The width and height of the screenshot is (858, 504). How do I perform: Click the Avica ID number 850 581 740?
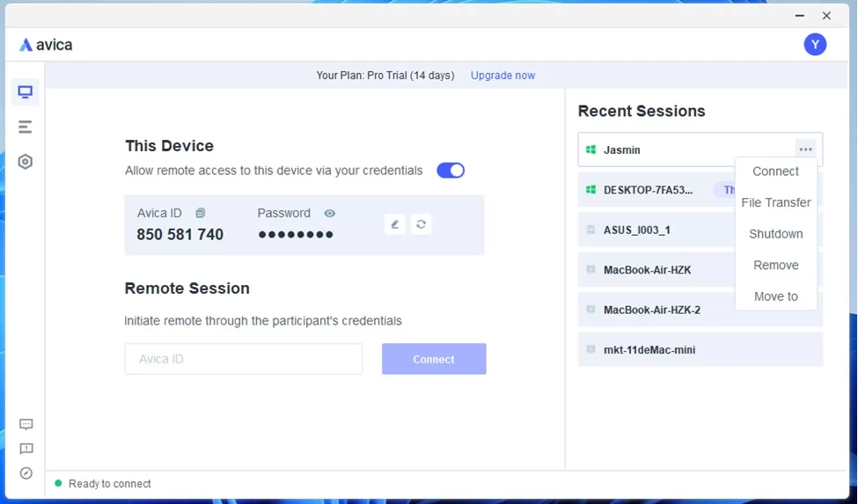[x=180, y=235]
